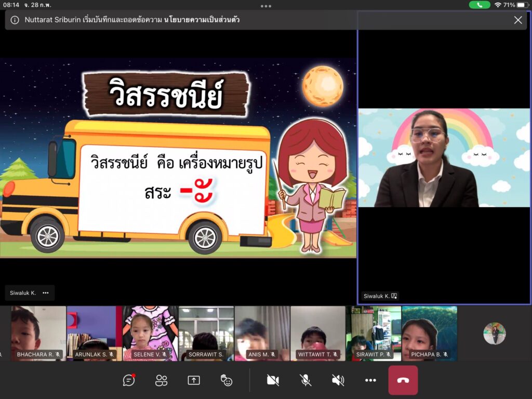Tap the round avatar participant icon
532x399 pixels.
[x=494, y=334]
